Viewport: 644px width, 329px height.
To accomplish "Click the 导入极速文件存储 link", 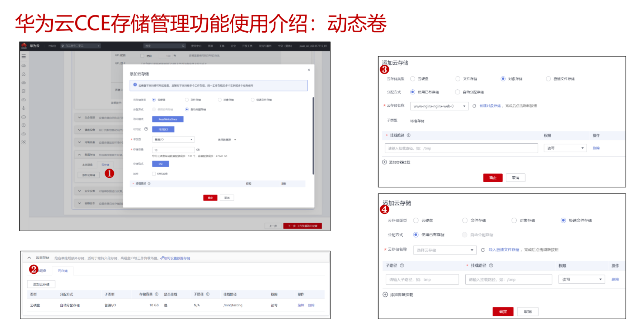I will pyautogui.click(x=504, y=250).
